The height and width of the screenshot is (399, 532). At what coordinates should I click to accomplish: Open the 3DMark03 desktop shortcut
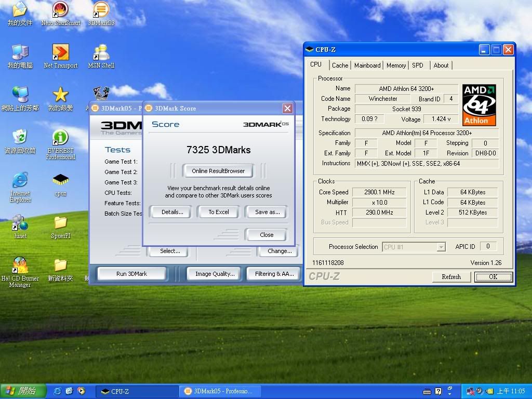click(101, 14)
